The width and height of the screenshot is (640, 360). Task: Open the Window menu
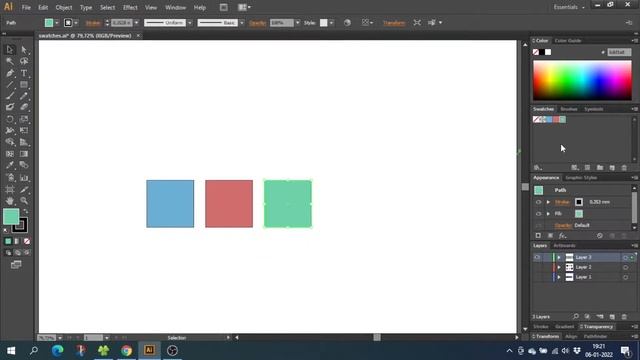click(176, 7)
